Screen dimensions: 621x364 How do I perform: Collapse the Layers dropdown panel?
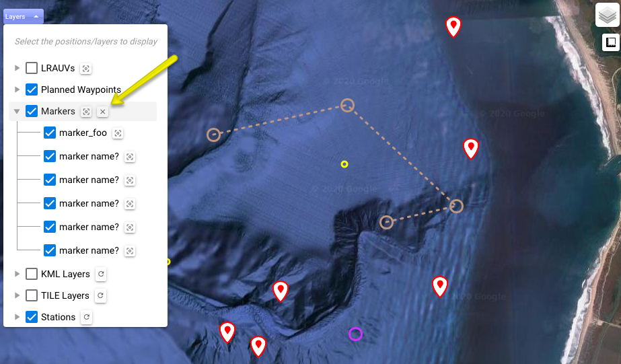pos(24,17)
